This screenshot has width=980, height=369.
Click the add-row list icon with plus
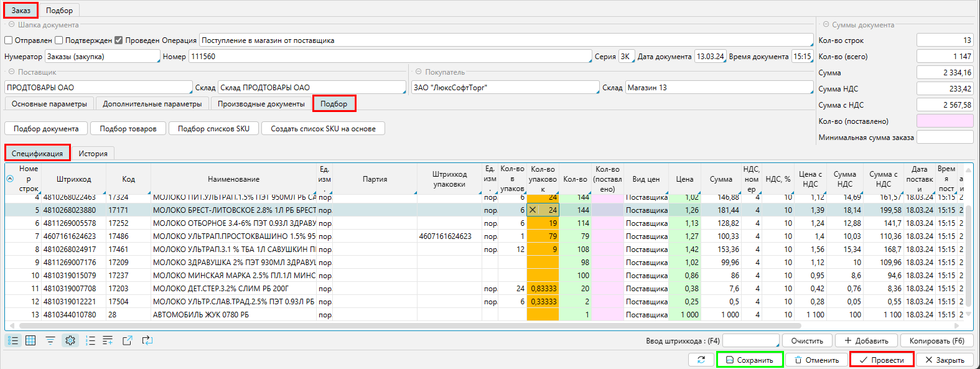point(108,340)
